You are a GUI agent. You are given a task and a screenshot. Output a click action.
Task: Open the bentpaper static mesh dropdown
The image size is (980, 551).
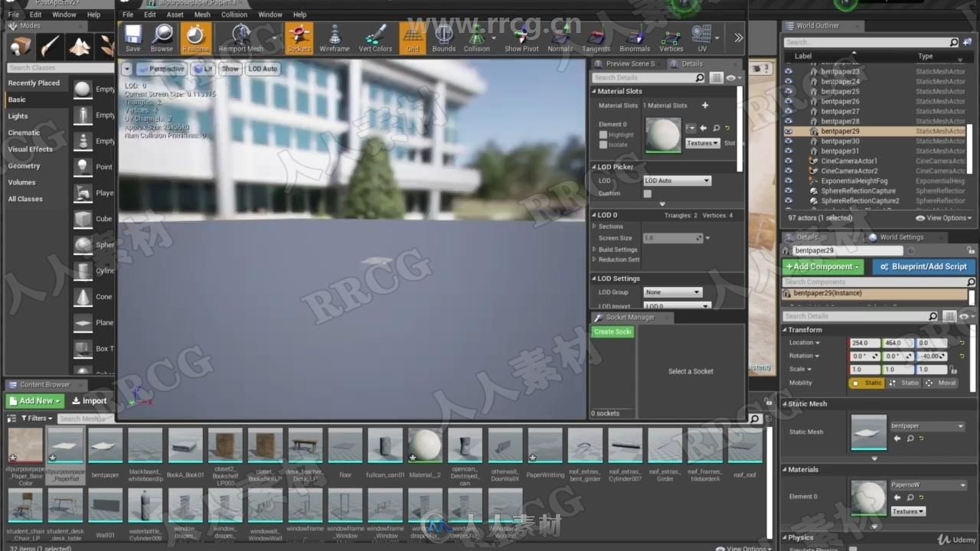(x=928, y=425)
